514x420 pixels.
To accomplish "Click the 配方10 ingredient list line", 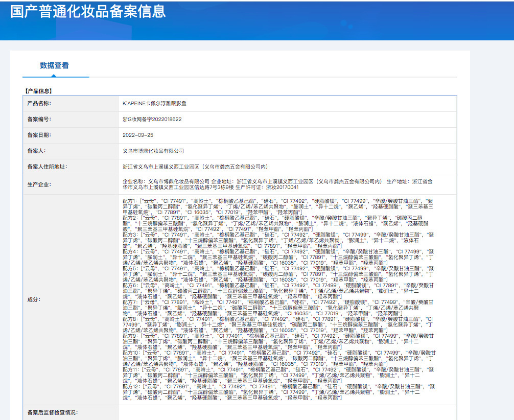I will pos(279,358).
